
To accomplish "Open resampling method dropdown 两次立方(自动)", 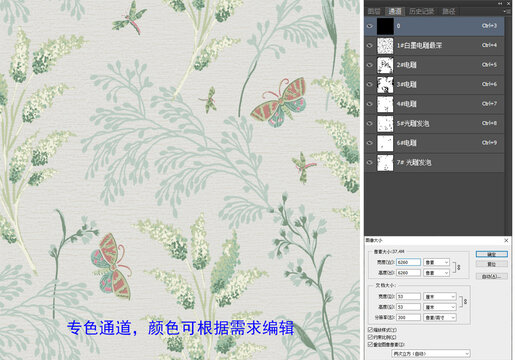I will pyautogui.click(x=431, y=353).
